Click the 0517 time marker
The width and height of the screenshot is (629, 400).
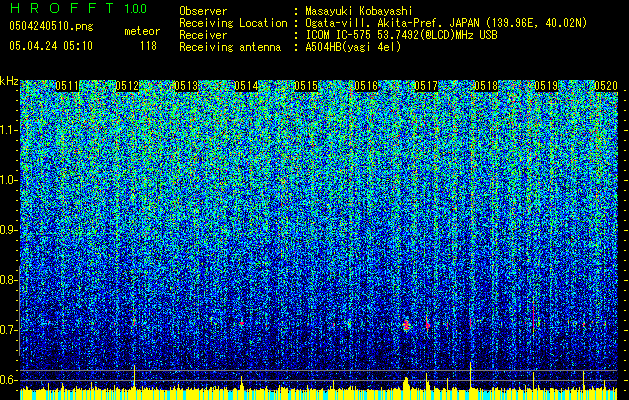point(426,86)
